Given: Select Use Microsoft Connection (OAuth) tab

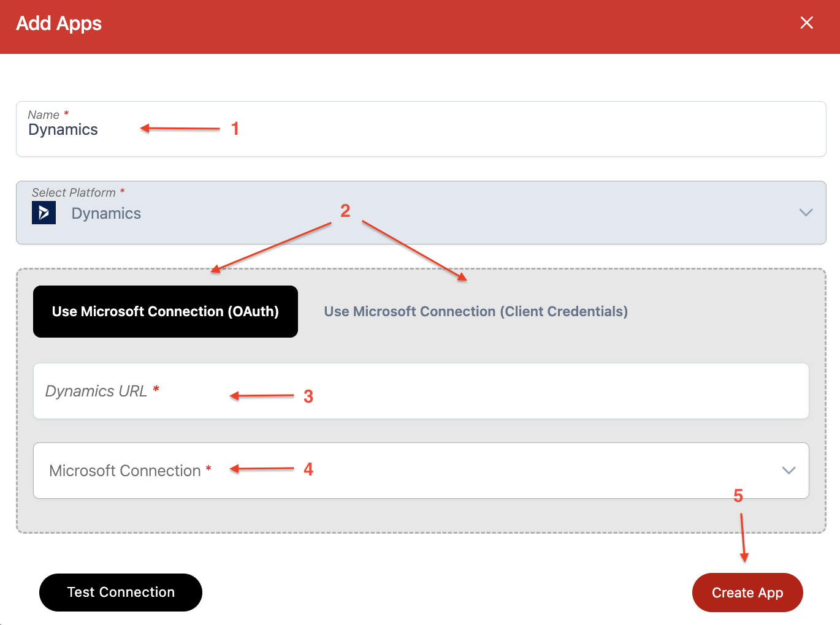Looking at the screenshot, I should (166, 311).
